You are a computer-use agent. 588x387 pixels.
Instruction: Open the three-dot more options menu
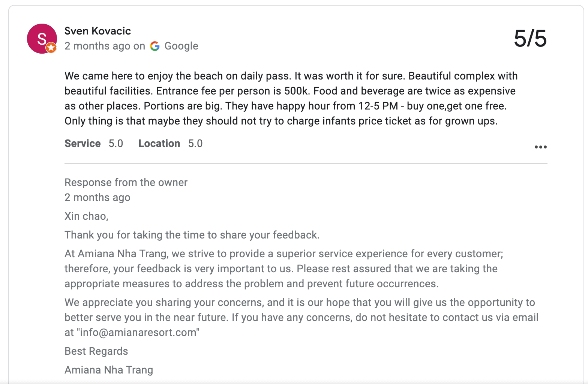(540, 147)
